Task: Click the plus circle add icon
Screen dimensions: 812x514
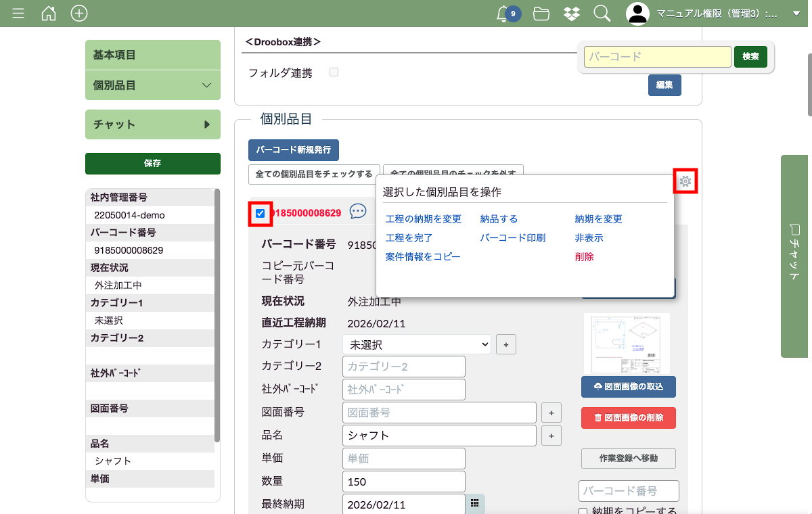Action: pos(79,14)
